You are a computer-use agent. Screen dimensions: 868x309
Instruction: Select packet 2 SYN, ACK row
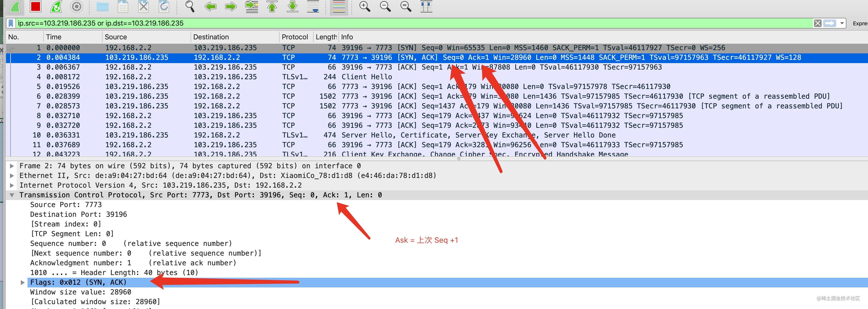click(437, 57)
